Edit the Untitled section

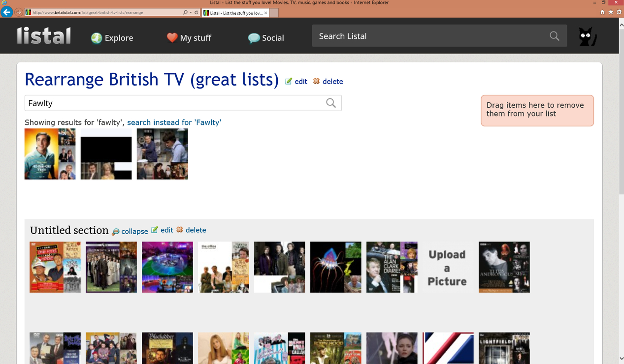click(x=162, y=230)
